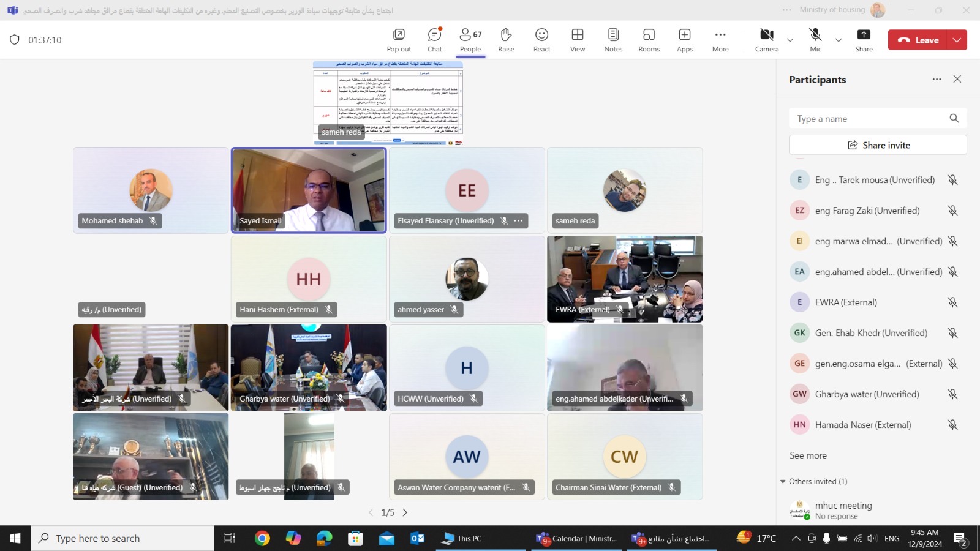This screenshot has height=551, width=980.
Task: Open the meeting Chat
Action: tap(435, 40)
